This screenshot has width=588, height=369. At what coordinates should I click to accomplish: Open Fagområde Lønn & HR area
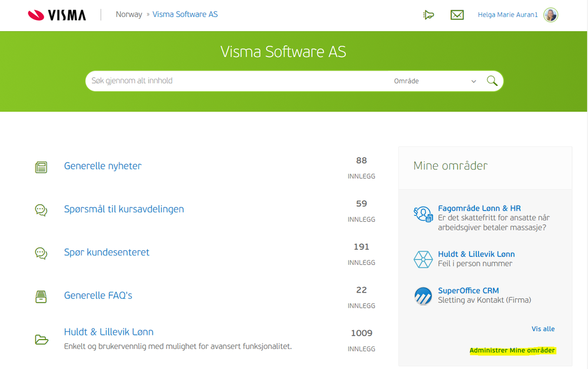tap(479, 208)
